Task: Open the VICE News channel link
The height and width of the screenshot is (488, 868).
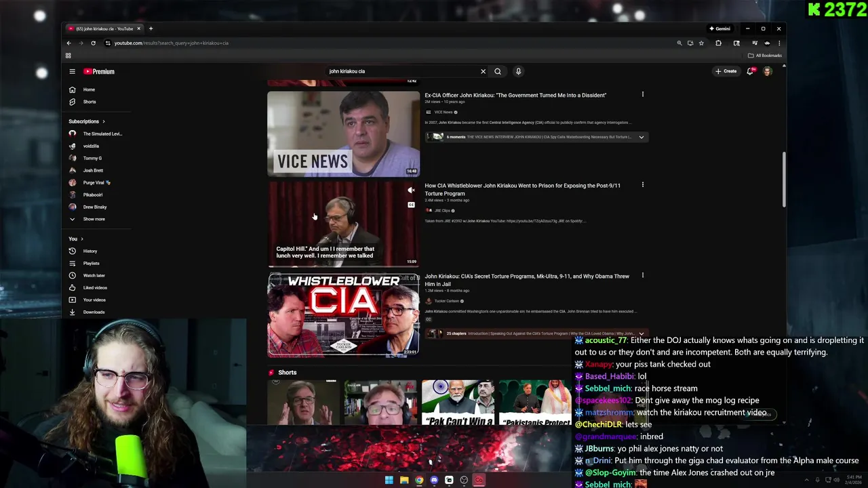Action: click(443, 112)
